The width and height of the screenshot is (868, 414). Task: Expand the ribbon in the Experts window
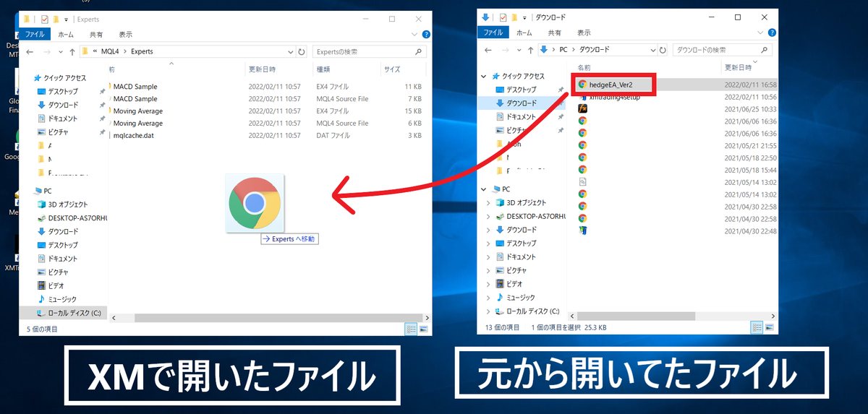pyautogui.click(x=414, y=34)
